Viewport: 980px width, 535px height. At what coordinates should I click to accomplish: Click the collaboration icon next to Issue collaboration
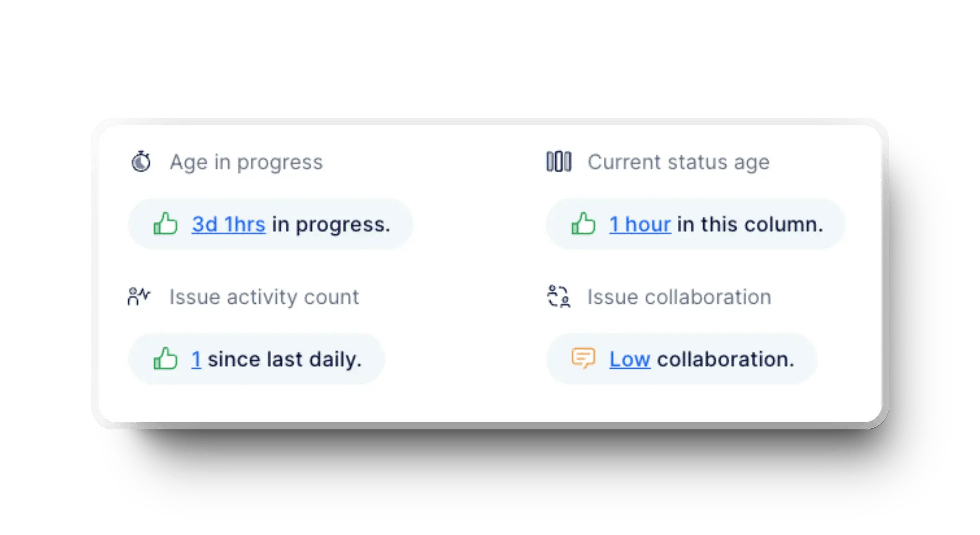(559, 296)
